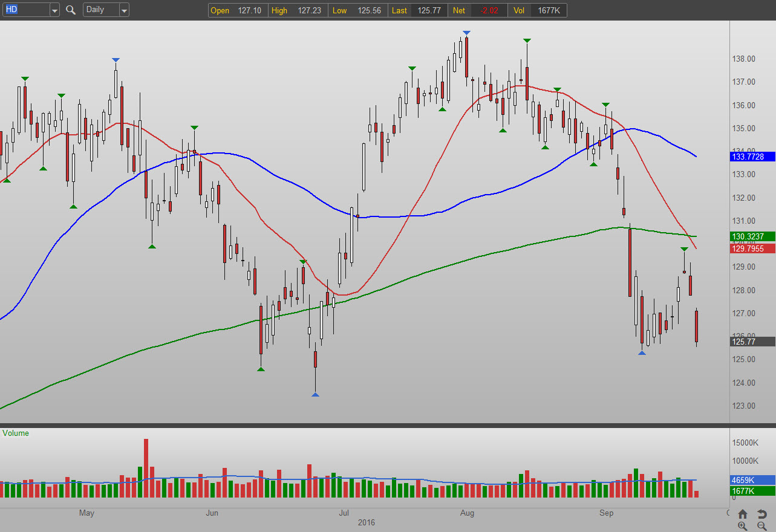The width and height of the screenshot is (776, 532).
Task: Click the HD symbol input field
Action: (25, 10)
